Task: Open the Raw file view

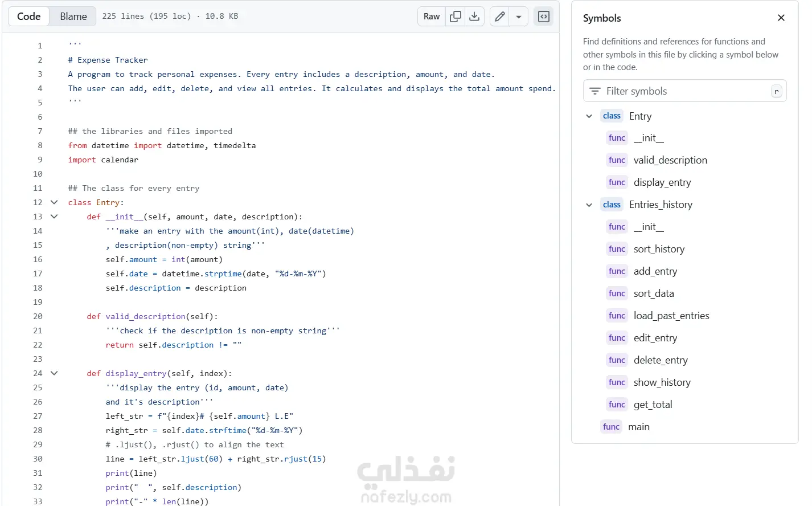Action: tap(432, 17)
